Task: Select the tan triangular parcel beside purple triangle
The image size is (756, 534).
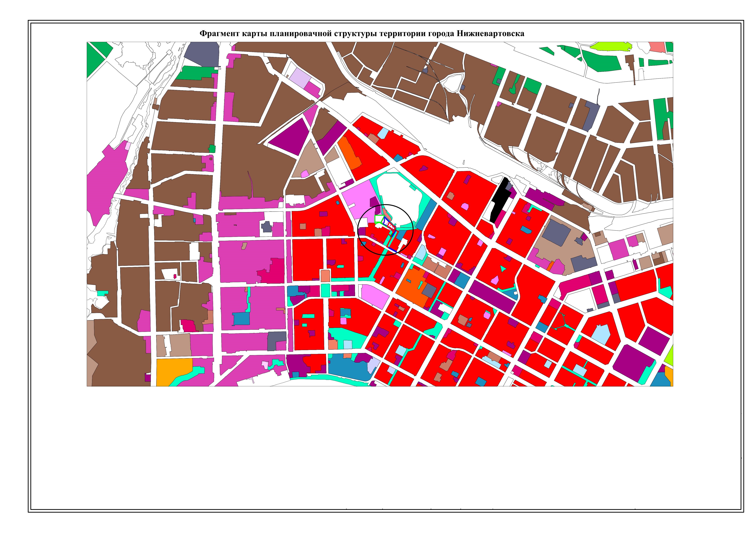Action: [x=309, y=161]
